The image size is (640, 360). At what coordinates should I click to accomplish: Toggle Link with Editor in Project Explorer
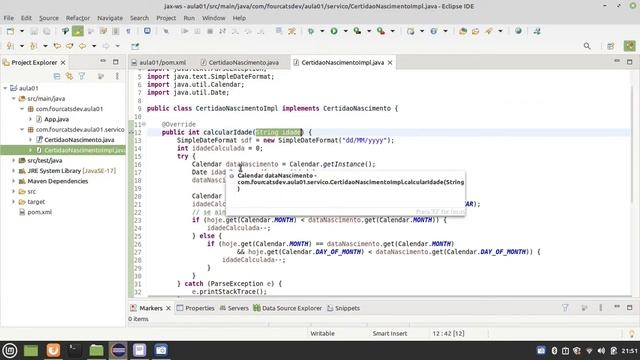click(69, 76)
